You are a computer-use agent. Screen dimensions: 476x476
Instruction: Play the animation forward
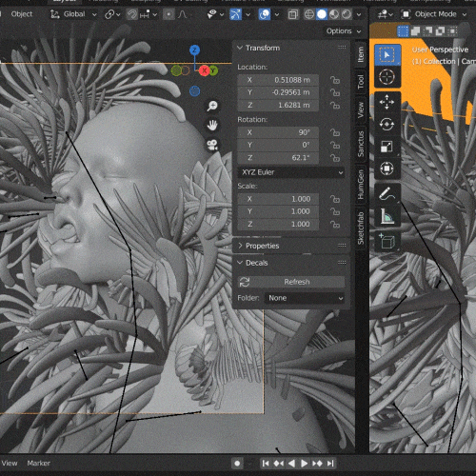[x=304, y=464]
